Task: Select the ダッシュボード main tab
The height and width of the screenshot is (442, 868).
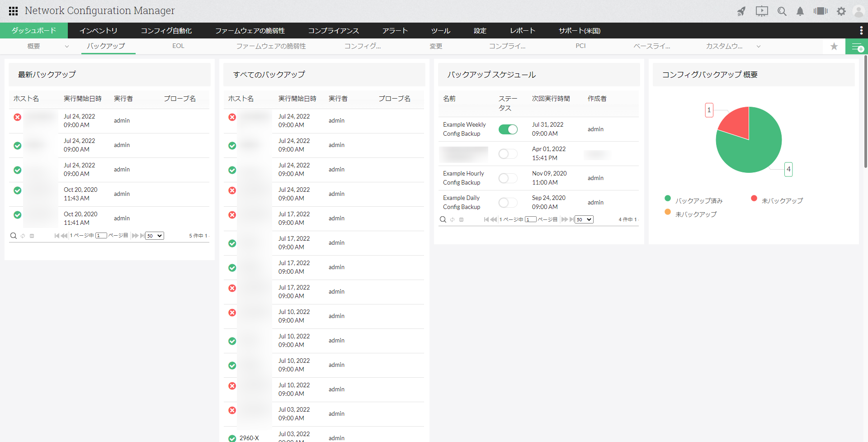Action: pos(34,30)
